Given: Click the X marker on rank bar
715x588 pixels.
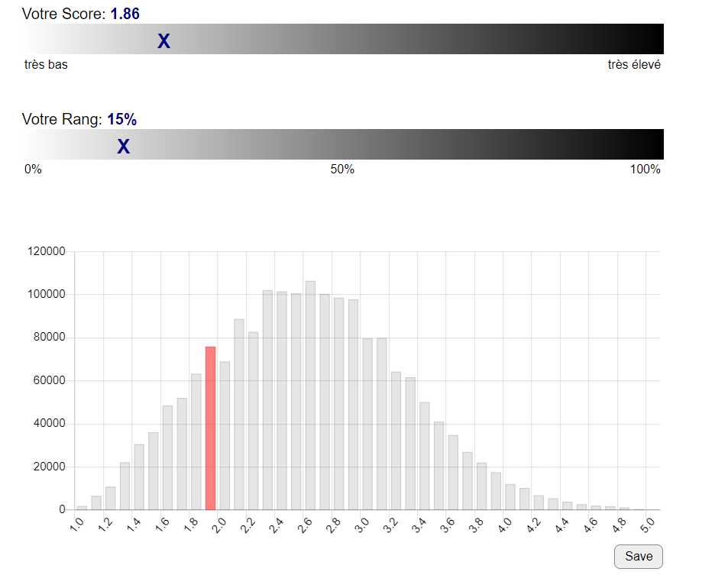Looking at the screenshot, I should 124,147.
